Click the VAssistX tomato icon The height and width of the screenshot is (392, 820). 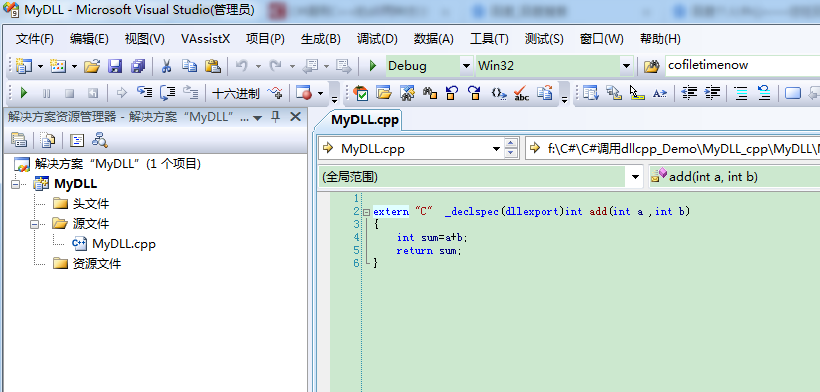[x=361, y=94]
